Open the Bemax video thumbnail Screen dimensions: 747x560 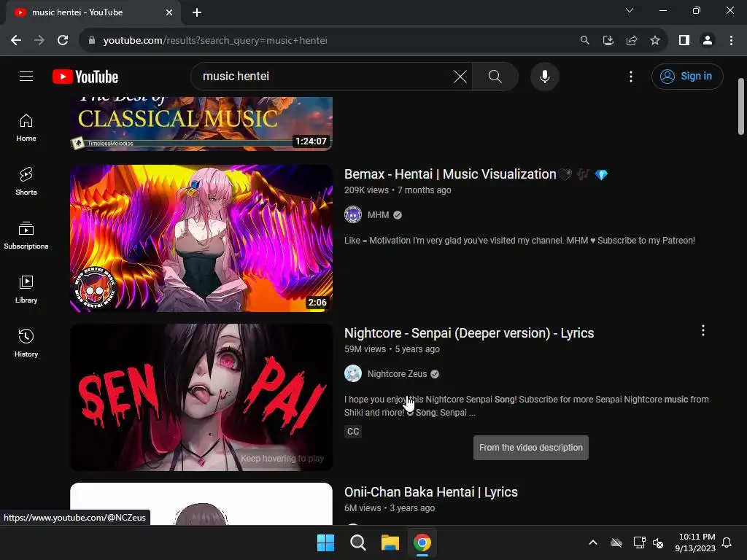pyautogui.click(x=201, y=238)
